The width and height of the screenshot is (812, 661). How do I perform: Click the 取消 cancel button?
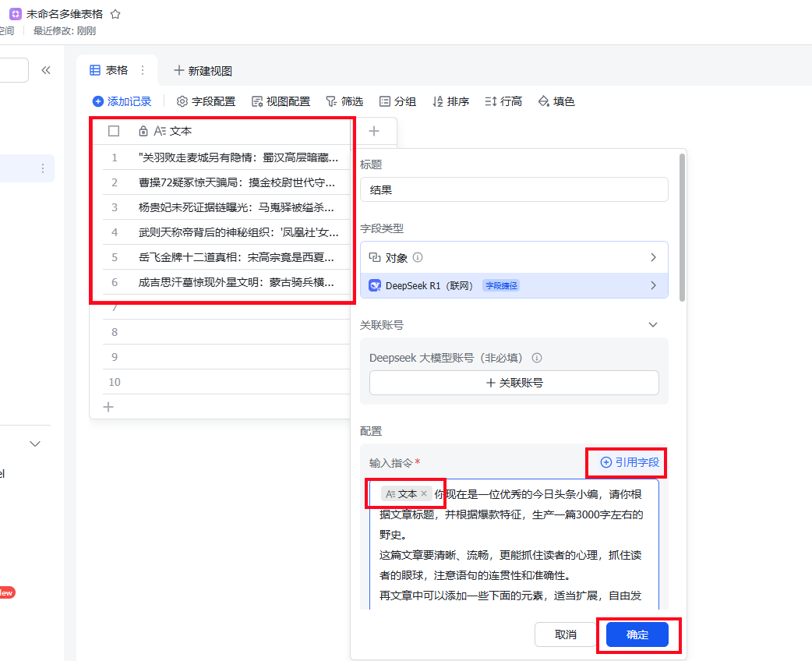(566, 634)
